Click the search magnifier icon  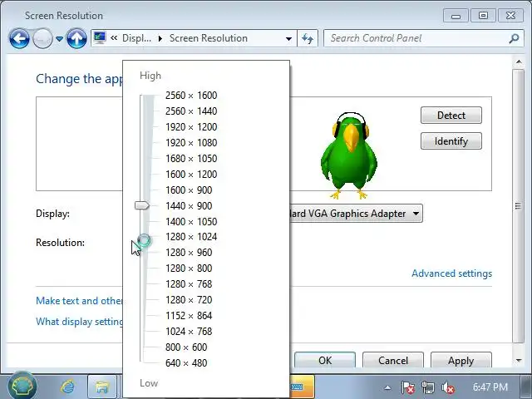pos(514,38)
